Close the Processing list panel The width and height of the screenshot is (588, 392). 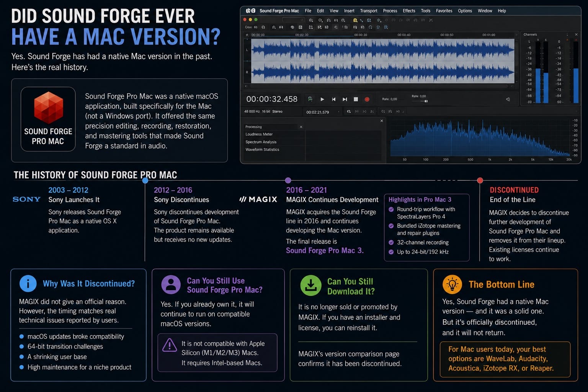point(301,127)
